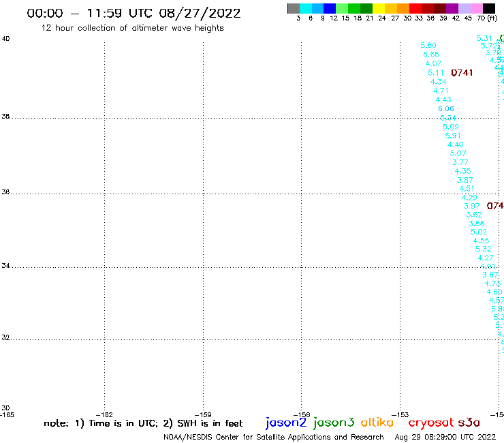Click the wave height value 5.07
The height and width of the screenshot is (443, 504).
[458, 153]
